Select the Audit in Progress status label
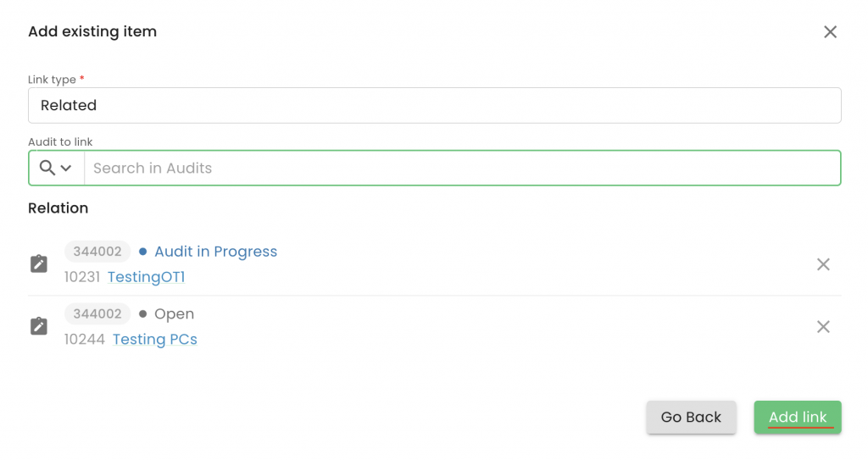868x460 pixels. (215, 252)
